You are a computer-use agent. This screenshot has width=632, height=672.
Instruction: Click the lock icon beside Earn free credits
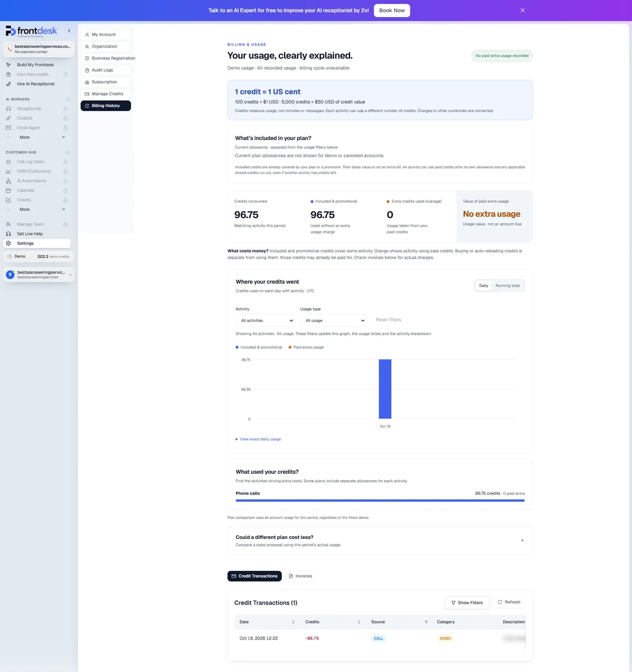pyautogui.click(x=65, y=74)
